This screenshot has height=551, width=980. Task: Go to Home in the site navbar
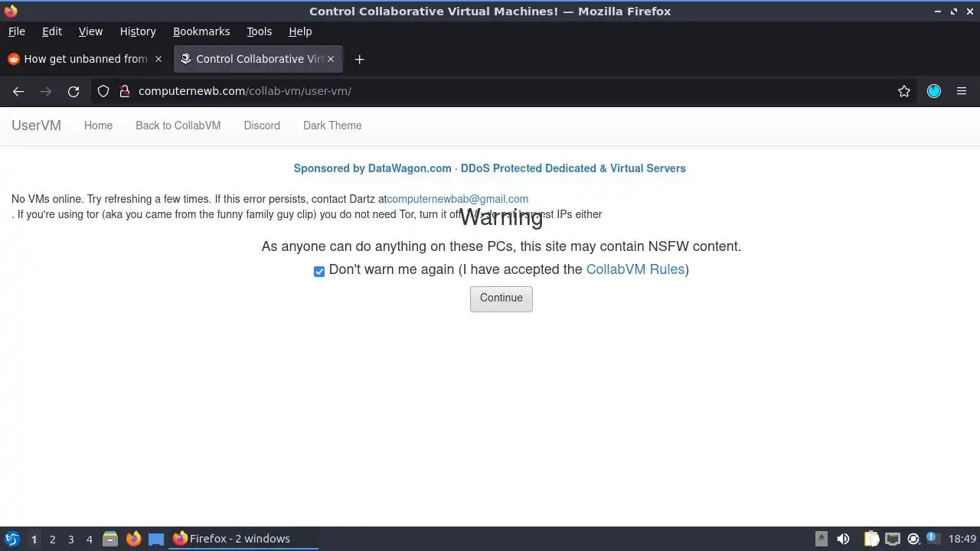(98, 126)
